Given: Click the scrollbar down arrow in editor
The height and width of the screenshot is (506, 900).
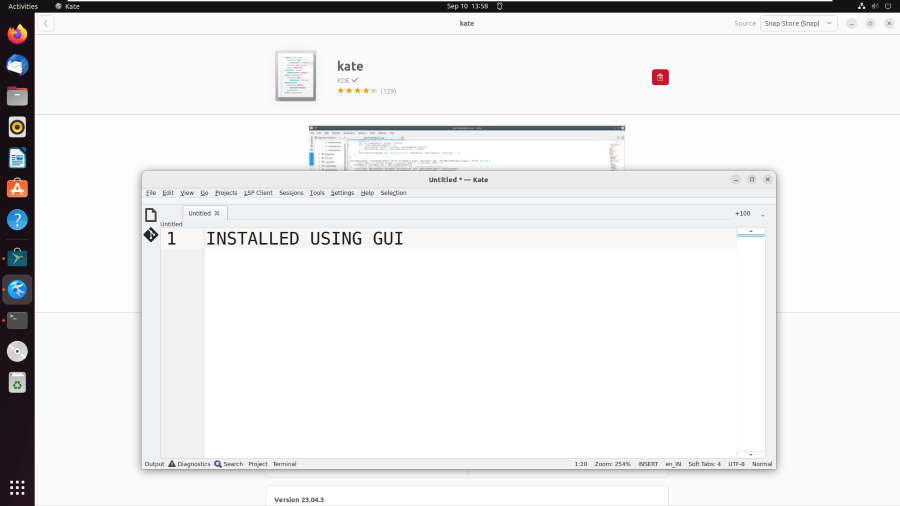Looking at the screenshot, I should pyautogui.click(x=750, y=455).
